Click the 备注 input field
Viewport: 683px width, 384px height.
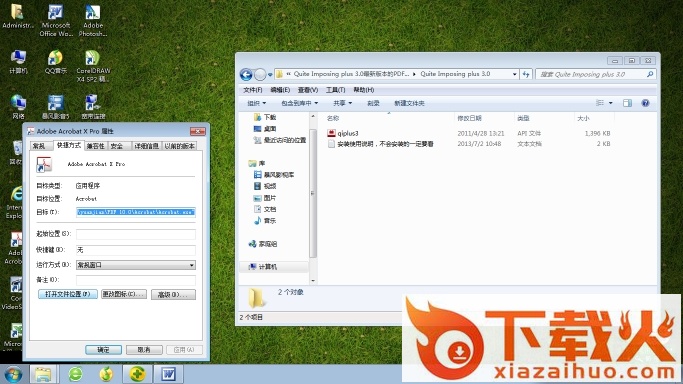(x=135, y=280)
